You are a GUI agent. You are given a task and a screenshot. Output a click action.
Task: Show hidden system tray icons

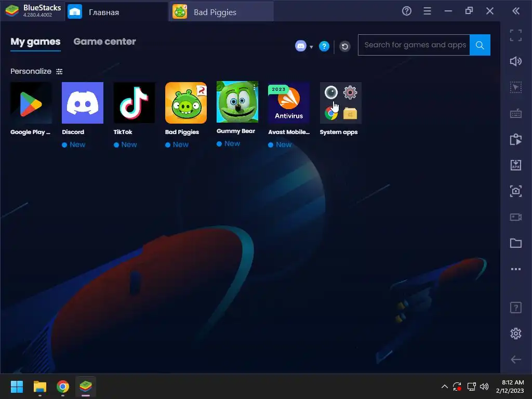(x=445, y=387)
